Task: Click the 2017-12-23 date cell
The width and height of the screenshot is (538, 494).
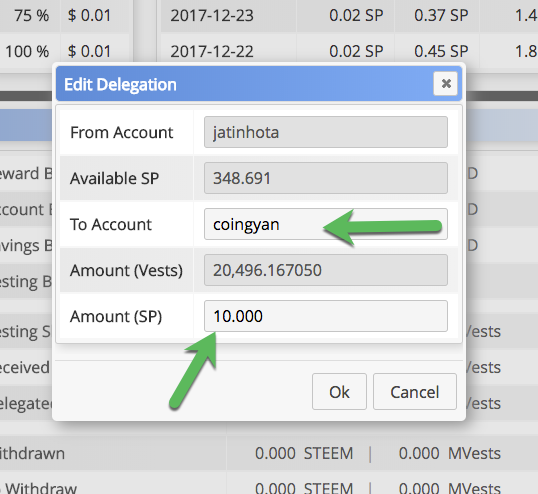Action: [212, 16]
